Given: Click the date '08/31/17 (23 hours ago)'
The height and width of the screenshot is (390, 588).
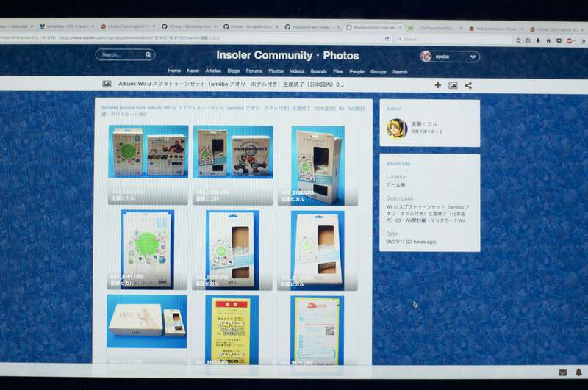Looking at the screenshot, I should click(x=411, y=242).
